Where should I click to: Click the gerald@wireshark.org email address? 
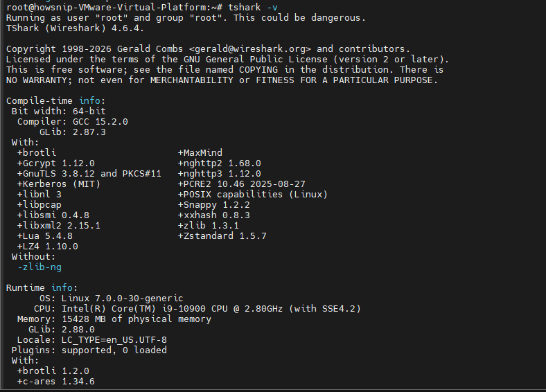pos(249,49)
